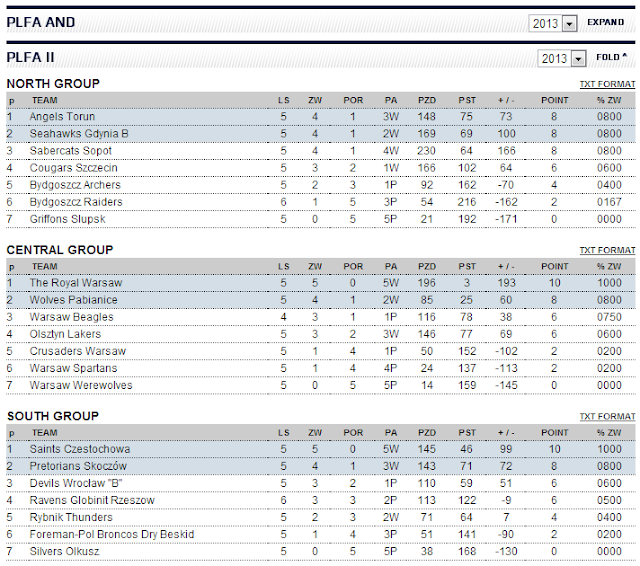Image resolution: width=640 pixels, height=566 pixels.
Task: Open the PLFA II year dropdown
Action: [x=578, y=59]
